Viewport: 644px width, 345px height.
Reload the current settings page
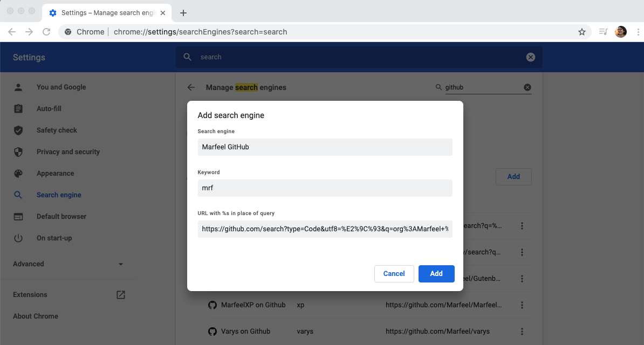[x=46, y=32]
